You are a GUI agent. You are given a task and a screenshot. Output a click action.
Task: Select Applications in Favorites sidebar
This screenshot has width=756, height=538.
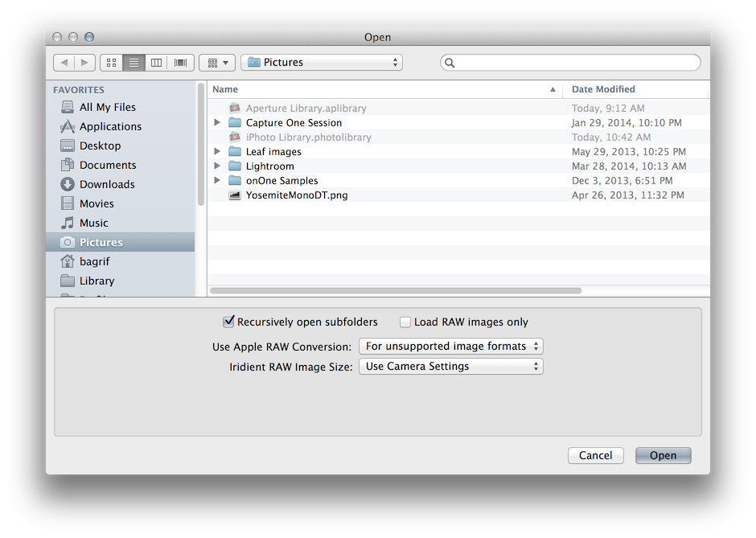point(110,126)
